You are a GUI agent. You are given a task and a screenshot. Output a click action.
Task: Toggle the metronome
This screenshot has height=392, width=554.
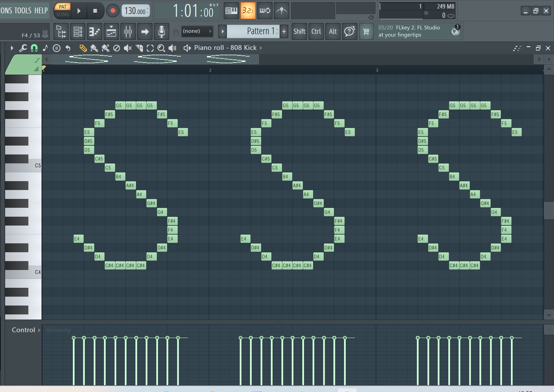click(x=282, y=11)
